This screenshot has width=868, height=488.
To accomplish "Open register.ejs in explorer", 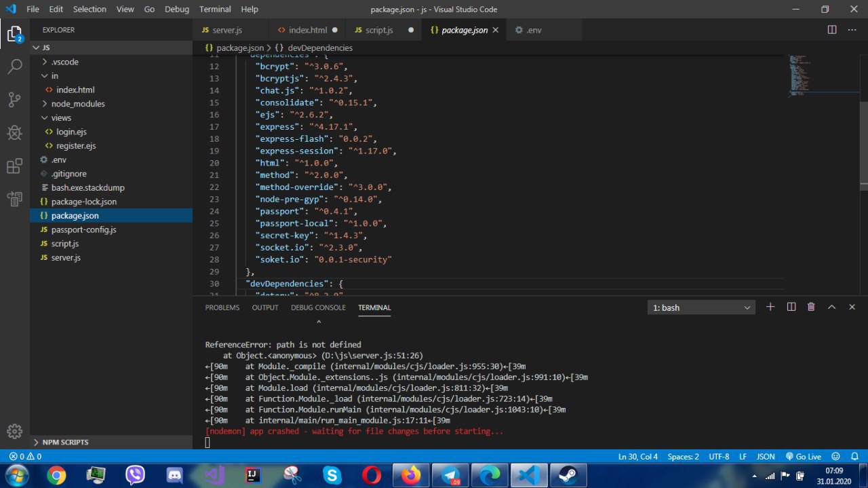I will (x=111, y=146).
